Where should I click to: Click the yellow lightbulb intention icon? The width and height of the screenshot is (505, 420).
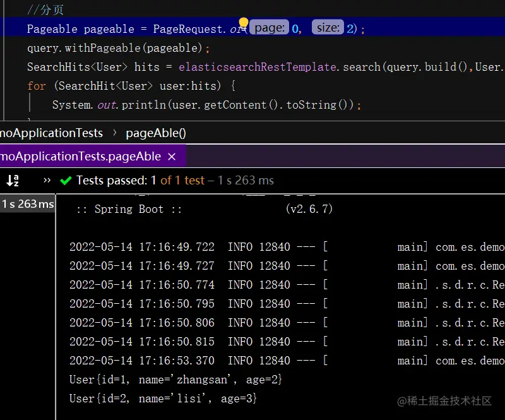click(x=243, y=25)
